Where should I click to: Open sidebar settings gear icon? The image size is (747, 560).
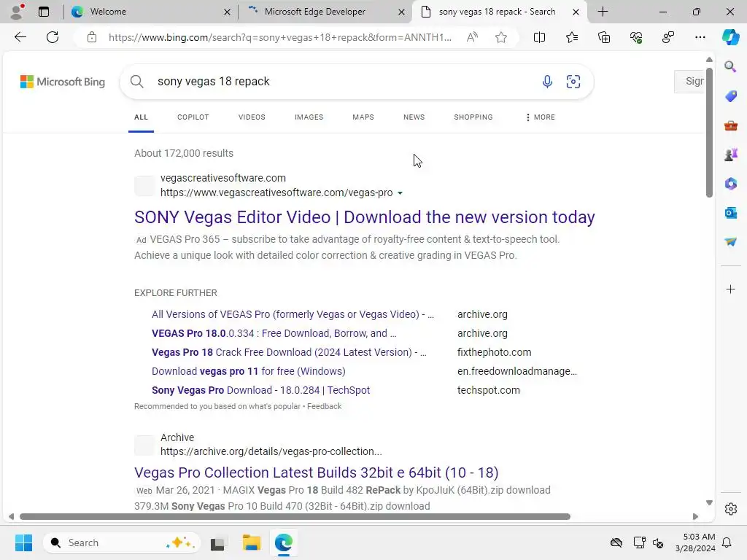pos(730,509)
